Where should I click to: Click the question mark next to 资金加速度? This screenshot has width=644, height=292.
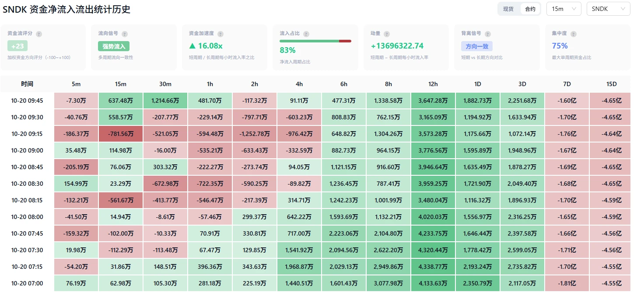point(220,34)
